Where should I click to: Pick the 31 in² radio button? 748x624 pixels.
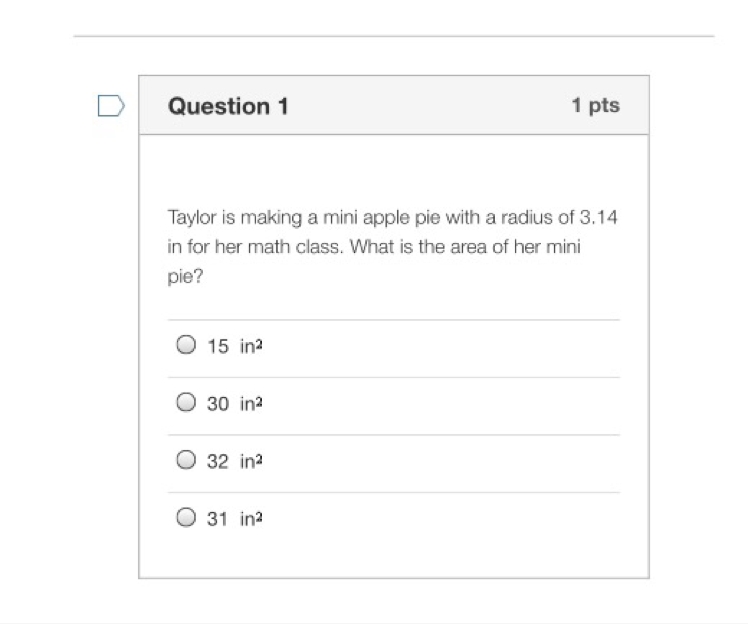186,517
